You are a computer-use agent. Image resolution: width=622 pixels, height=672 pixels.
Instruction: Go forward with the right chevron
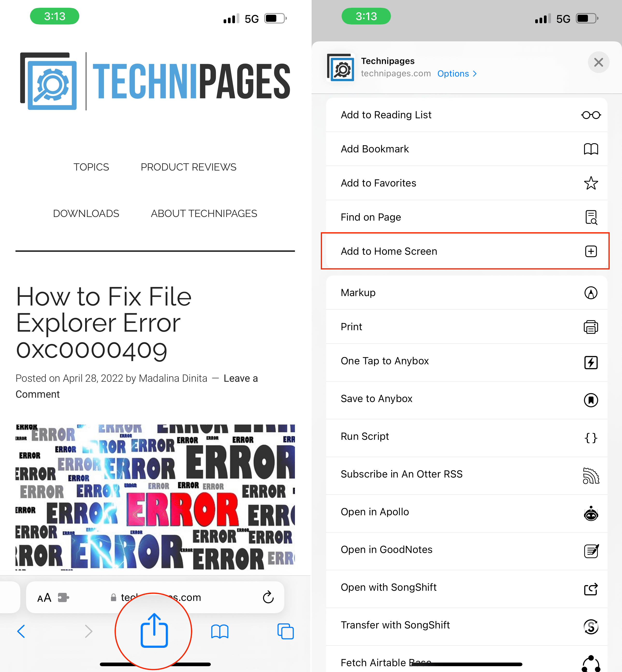[x=88, y=631]
